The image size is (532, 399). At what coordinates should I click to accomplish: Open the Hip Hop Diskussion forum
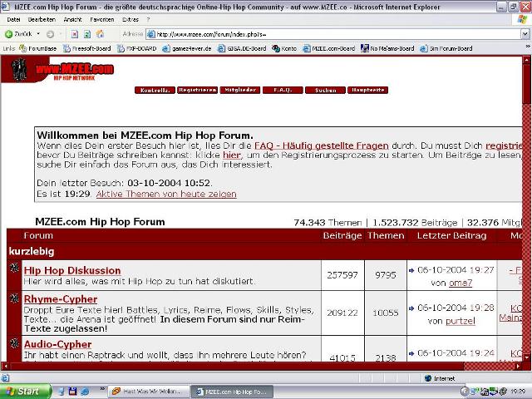pos(72,270)
